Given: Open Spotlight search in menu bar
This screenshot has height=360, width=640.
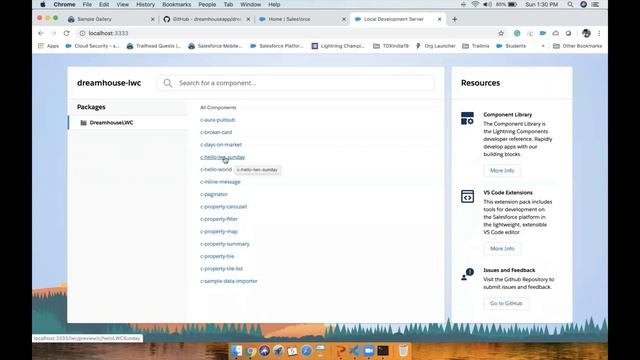Looking at the screenshot, I should (x=570, y=4).
